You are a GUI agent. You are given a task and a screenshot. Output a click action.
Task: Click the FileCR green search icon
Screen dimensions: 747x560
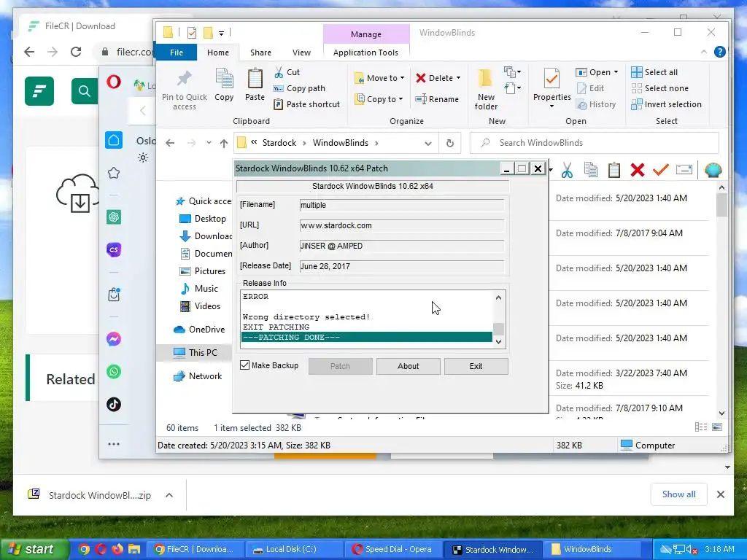pyautogui.click(x=85, y=90)
